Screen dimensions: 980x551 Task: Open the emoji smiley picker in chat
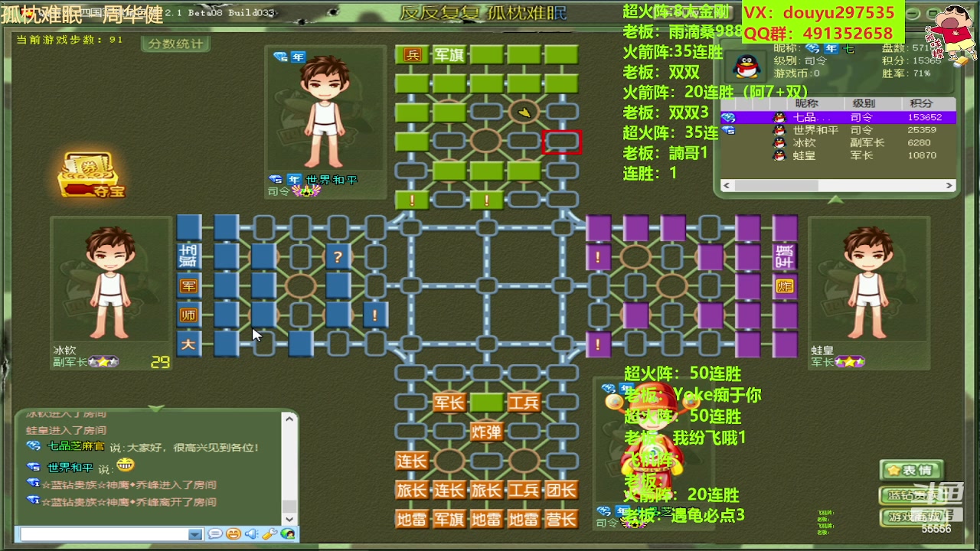[x=234, y=534]
